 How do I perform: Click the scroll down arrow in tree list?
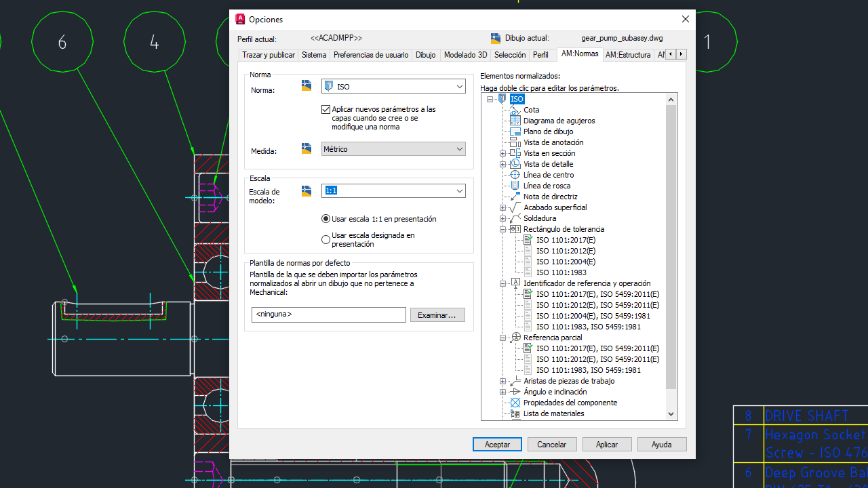point(671,413)
